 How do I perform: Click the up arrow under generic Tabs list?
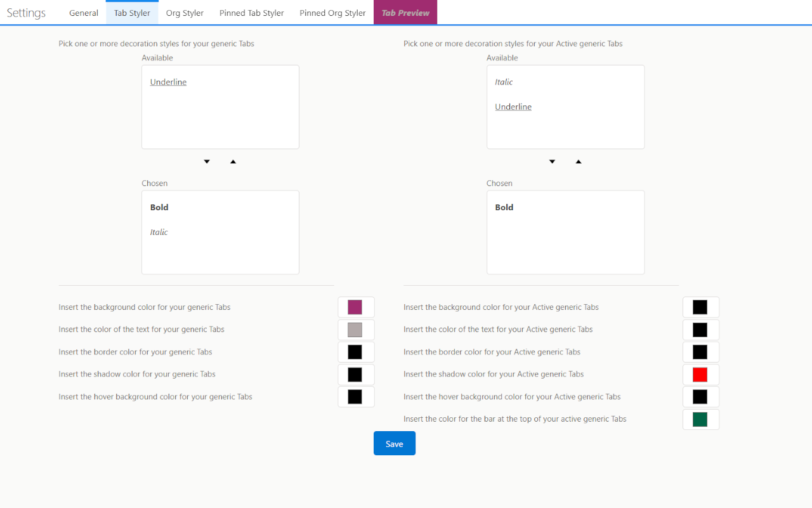coord(233,162)
